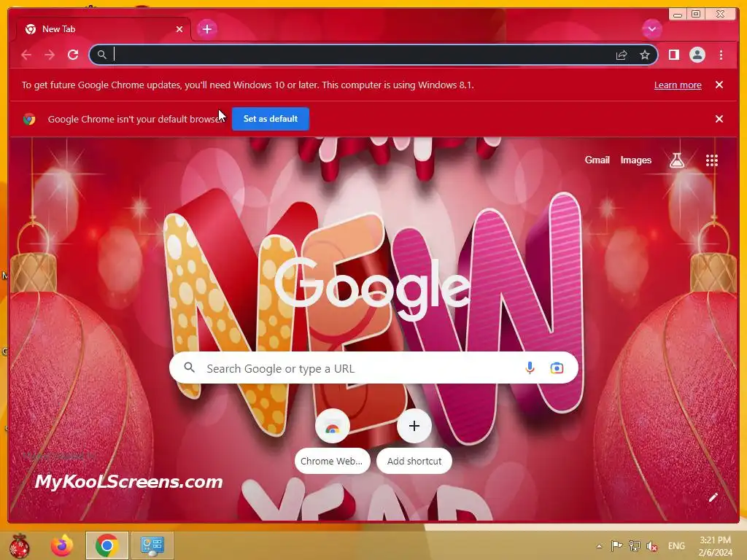The height and width of the screenshot is (560, 747).
Task: Open the taskbar clock showing 3:21 PM
Action: 715,546
